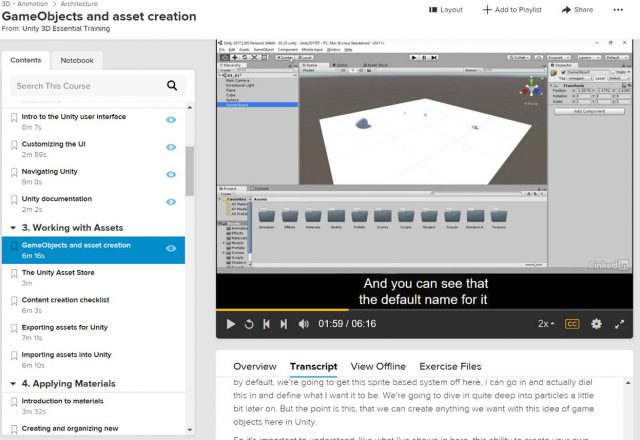
Task: Toggle viewed eye for Customizing the UI
Action: click(171, 147)
